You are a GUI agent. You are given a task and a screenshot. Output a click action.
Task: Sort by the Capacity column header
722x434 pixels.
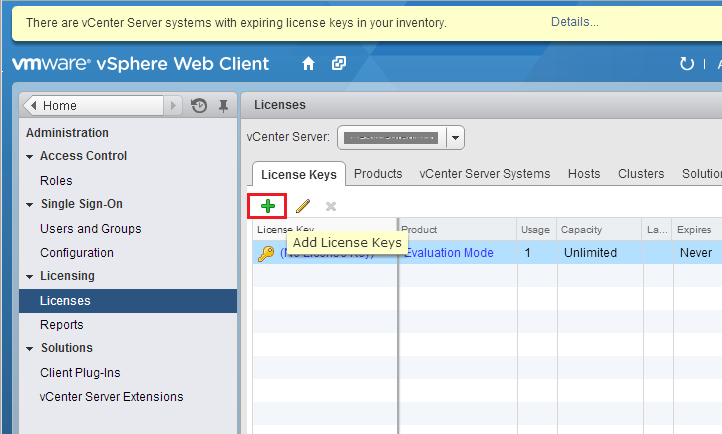(599, 229)
